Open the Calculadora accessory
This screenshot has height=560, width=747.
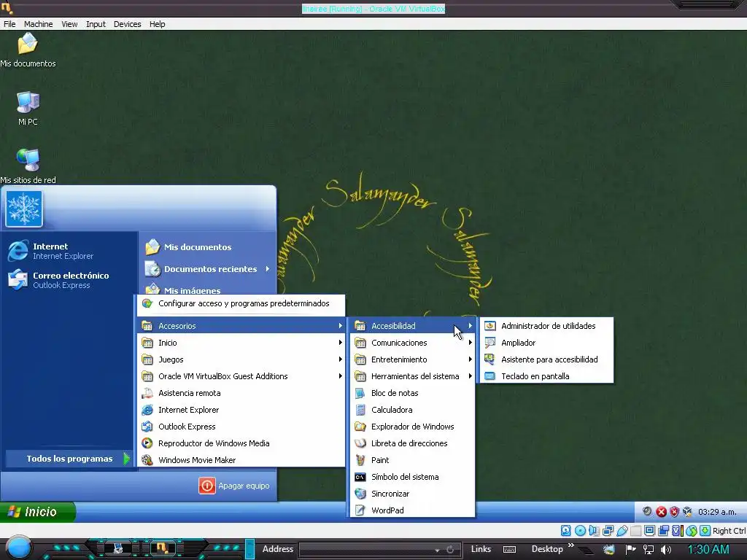coord(413,410)
